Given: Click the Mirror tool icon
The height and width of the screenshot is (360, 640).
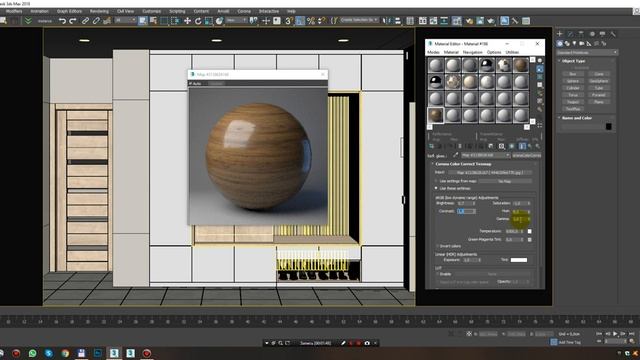Looking at the screenshot, I should [386, 21].
